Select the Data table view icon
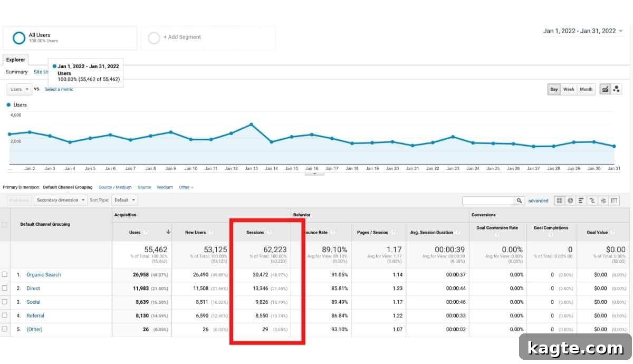The image size is (633, 364). click(x=559, y=200)
